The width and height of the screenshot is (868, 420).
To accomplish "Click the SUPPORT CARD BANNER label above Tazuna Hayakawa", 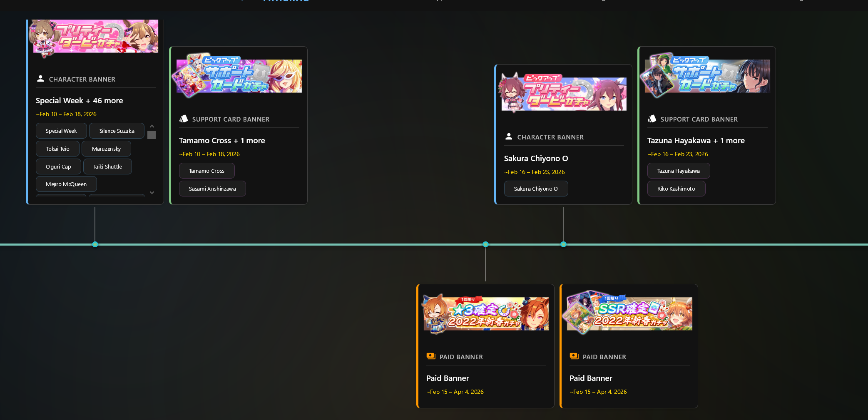I will (x=699, y=119).
